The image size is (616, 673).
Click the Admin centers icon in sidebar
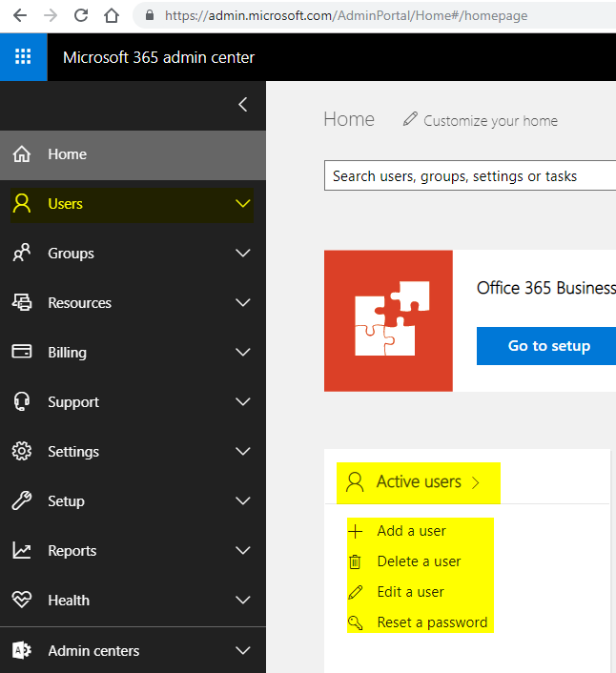(21, 651)
